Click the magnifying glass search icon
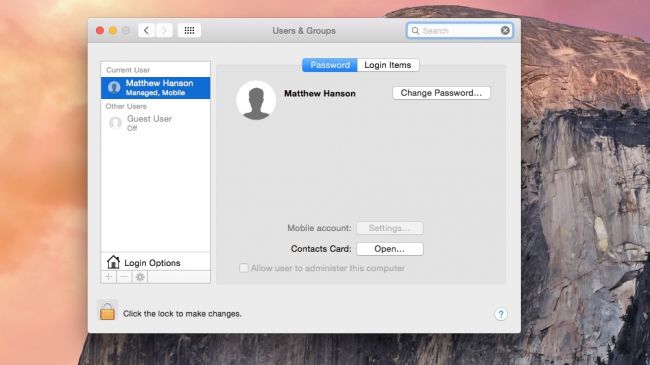Image resolution: width=650 pixels, height=365 pixels. [x=415, y=30]
